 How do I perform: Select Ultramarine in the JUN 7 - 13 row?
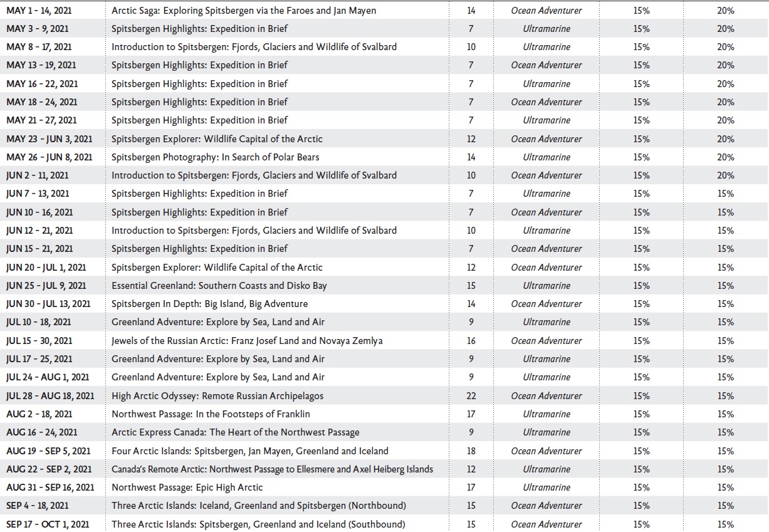(x=547, y=194)
